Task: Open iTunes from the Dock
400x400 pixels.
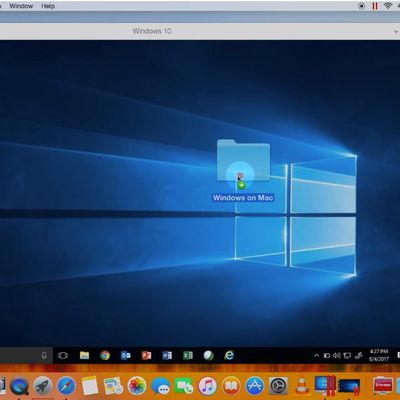Action: click(207, 386)
